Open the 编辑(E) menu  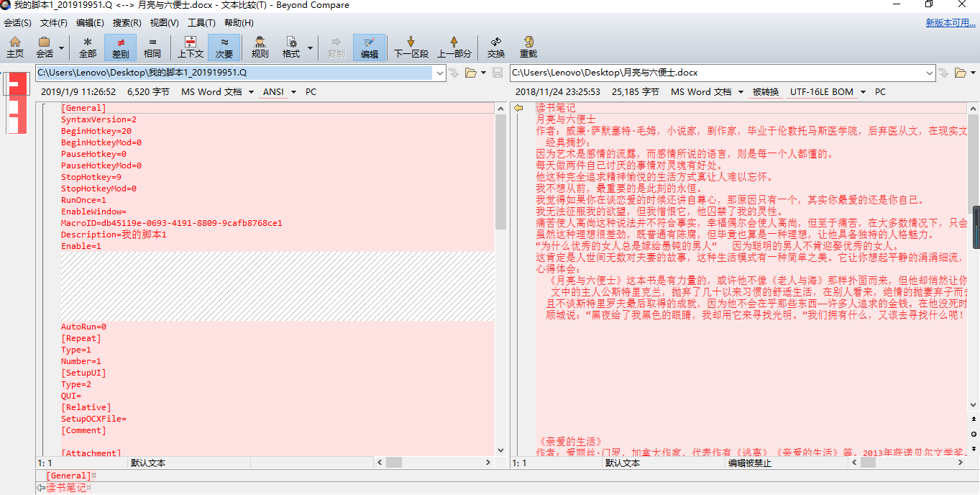[90, 23]
